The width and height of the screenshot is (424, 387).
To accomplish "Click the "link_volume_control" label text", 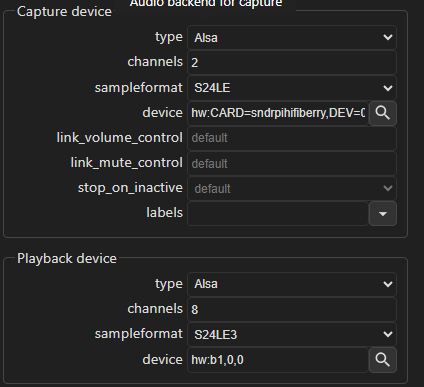I will [120, 137].
